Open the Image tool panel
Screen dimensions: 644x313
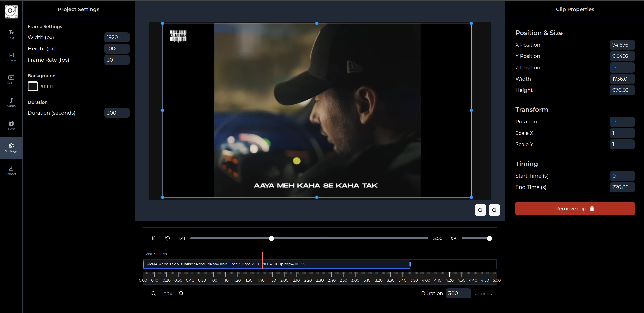[x=11, y=57]
